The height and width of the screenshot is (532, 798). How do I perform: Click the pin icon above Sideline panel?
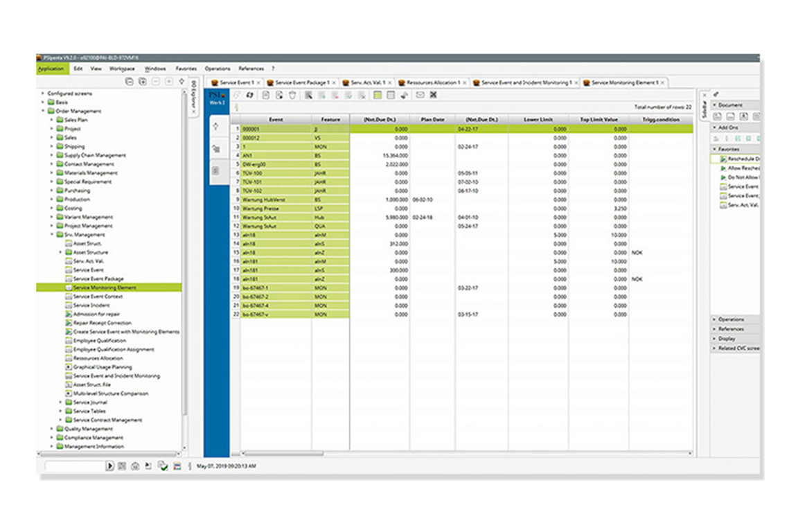716,94
